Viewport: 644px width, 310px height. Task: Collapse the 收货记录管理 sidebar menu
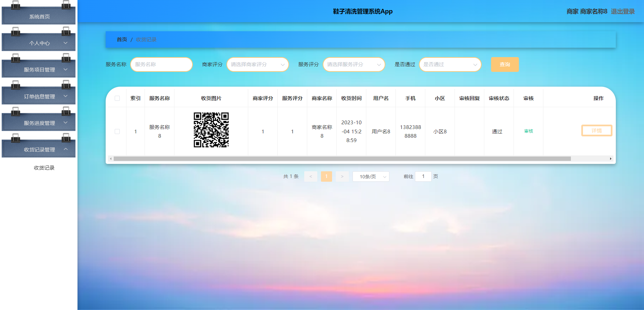click(38, 149)
